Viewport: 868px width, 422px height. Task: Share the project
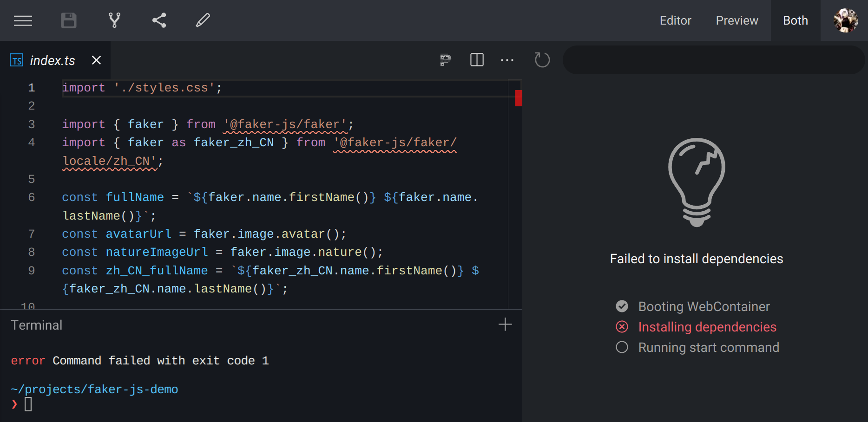tap(159, 20)
